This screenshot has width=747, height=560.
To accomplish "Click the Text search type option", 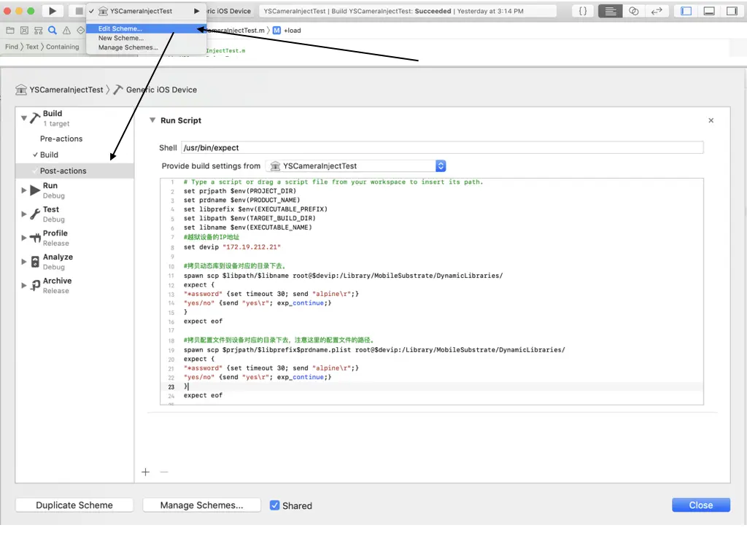I will pyautogui.click(x=32, y=47).
